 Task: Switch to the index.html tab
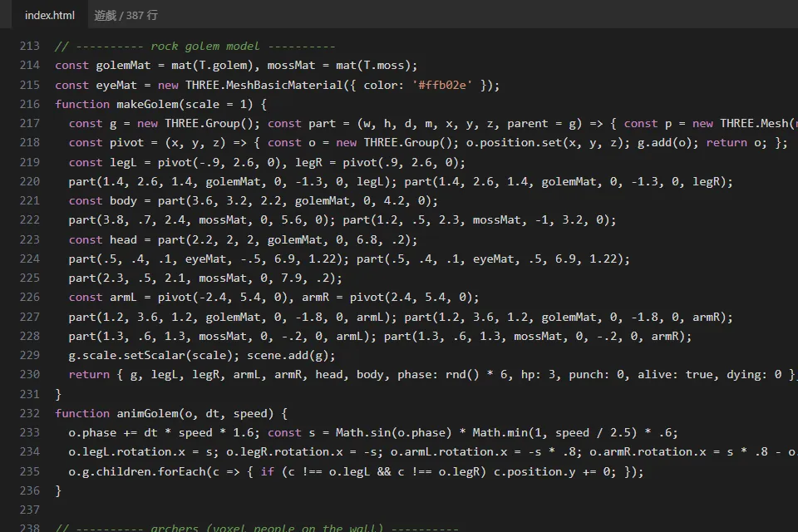pos(49,15)
